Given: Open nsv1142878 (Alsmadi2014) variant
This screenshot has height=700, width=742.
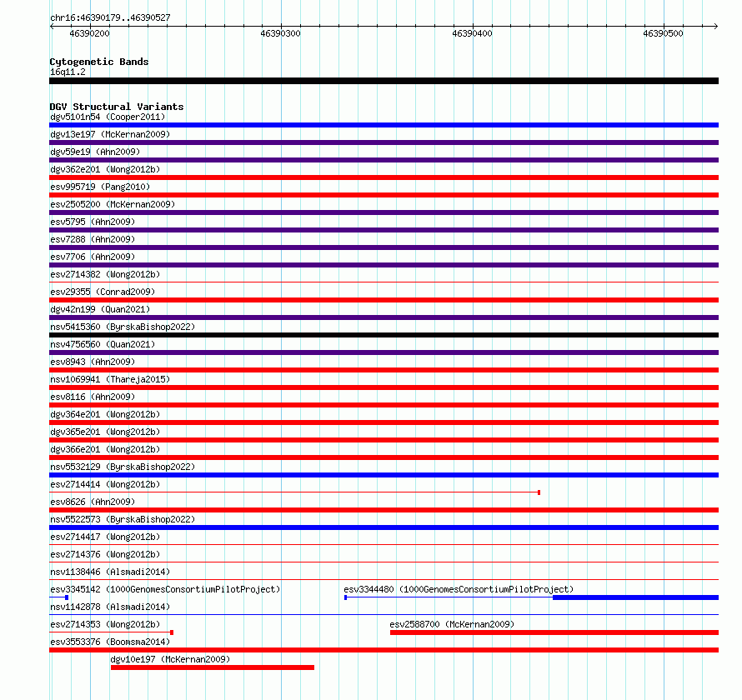Looking at the screenshot, I should click(x=110, y=607).
